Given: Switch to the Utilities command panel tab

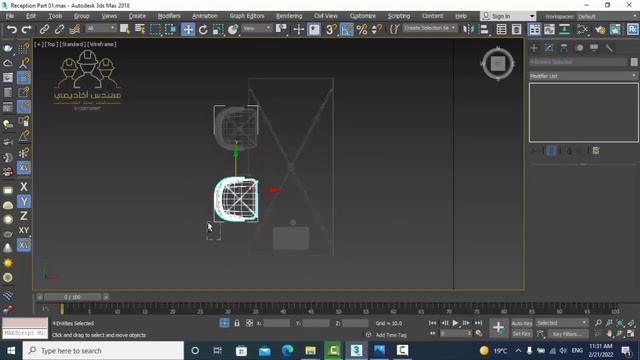Looking at the screenshot, I should click(x=609, y=48).
